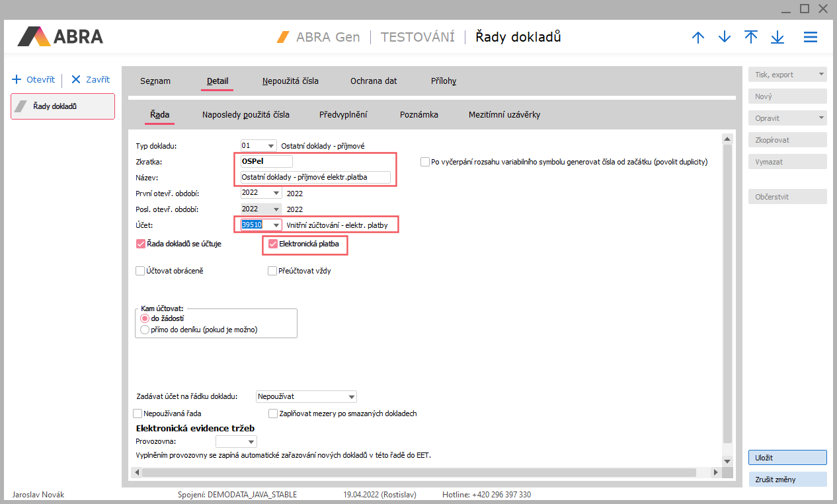Jump to first record arrow icon
837x504 pixels.
751,38
